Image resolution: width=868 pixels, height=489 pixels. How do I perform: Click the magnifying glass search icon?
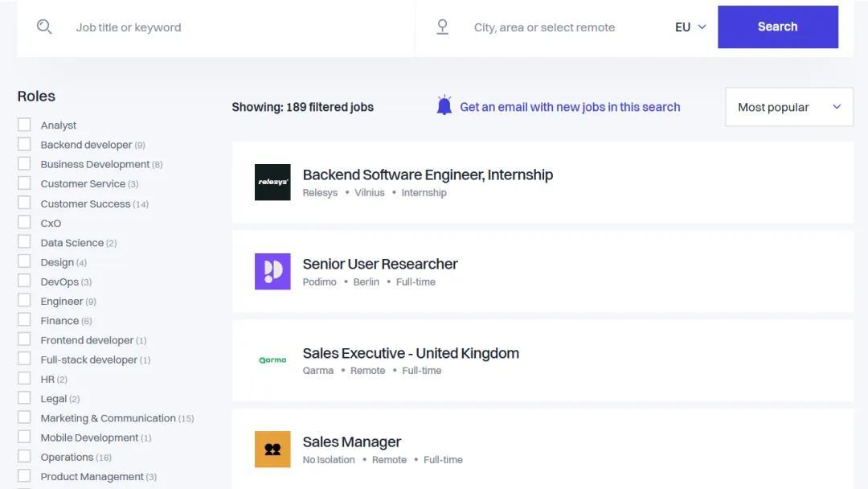44,27
